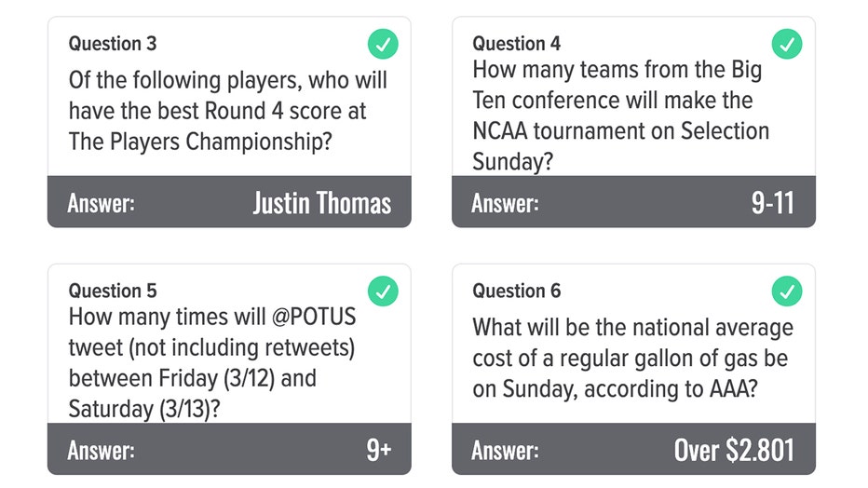The image size is (868, 488).
Task: Click the Over $2.801 answer
Action: (734, 450)
